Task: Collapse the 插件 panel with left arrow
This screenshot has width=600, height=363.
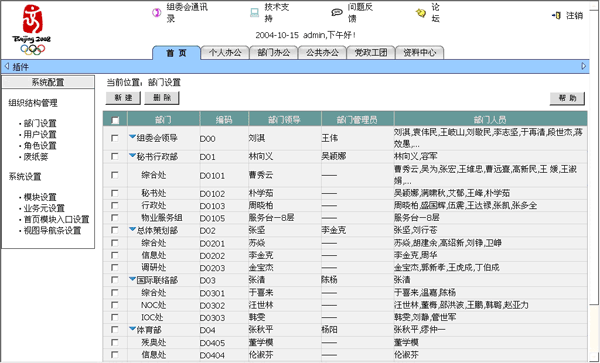Action: (7, 67)
